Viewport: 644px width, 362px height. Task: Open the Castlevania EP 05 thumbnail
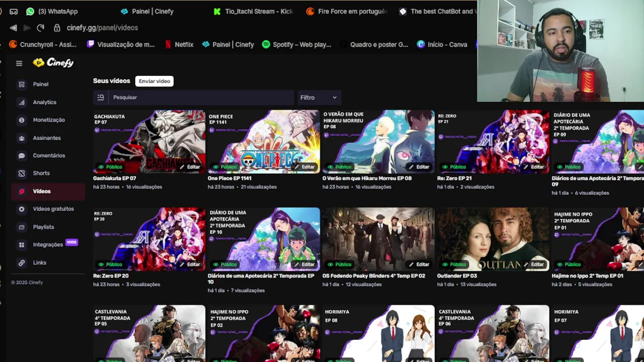tap(149, 333)
